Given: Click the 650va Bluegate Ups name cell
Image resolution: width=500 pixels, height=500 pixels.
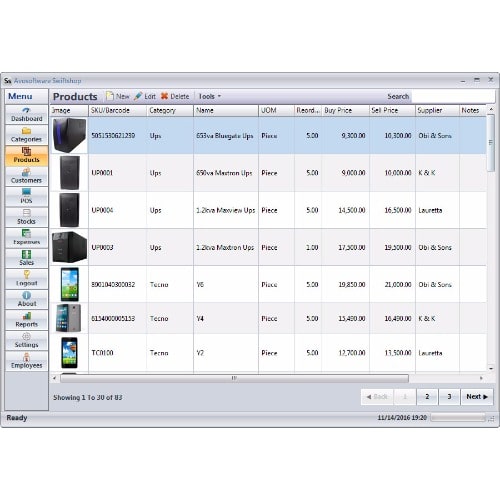Looking at the screenshot, I should pos(226,136).
